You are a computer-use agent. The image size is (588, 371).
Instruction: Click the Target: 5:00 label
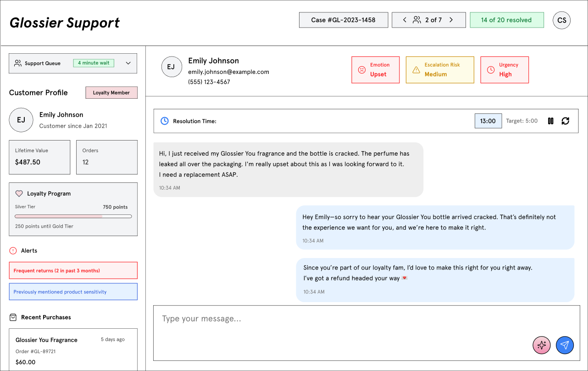click(x=522, y=121)
